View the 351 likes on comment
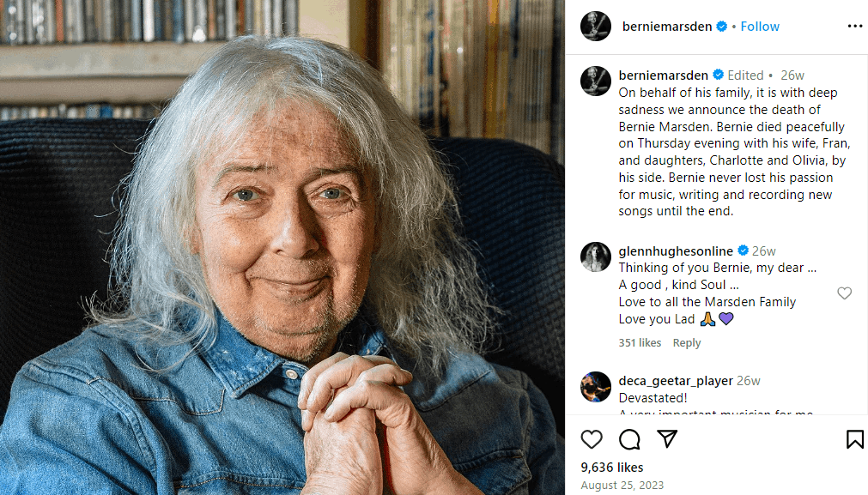 [640, 343]
